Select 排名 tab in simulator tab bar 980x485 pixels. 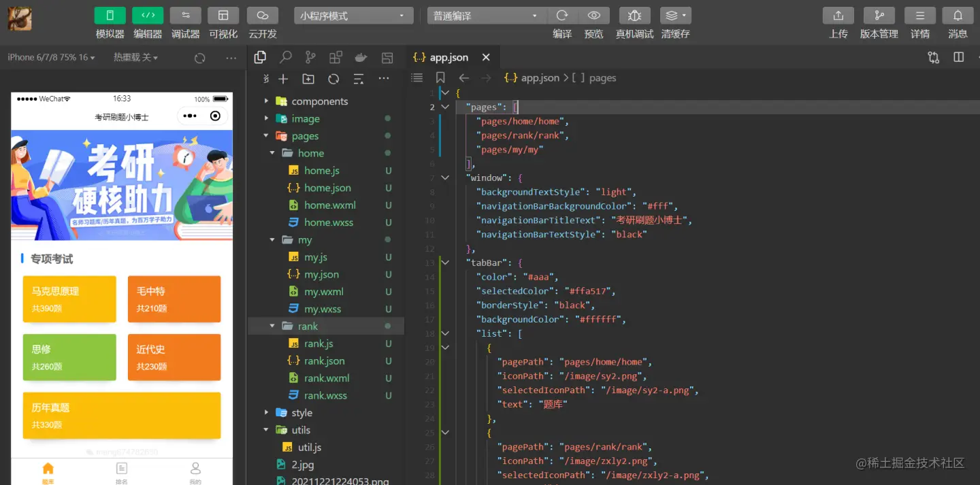click(x=122, y=472)
